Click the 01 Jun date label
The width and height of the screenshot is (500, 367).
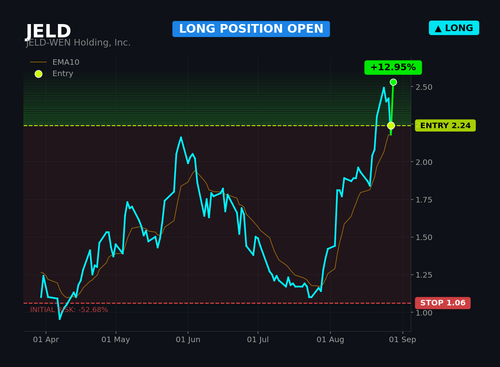click(188, 340)
